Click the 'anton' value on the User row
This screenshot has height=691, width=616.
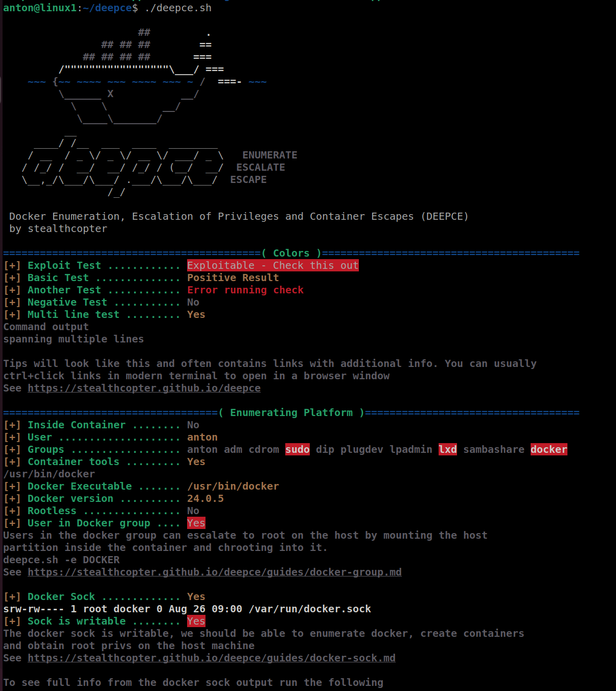pyautogui.click(x=202, y=437)
